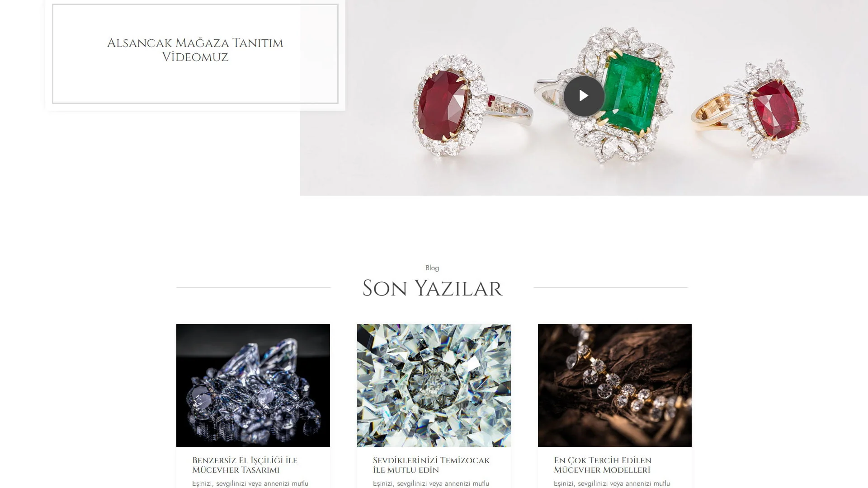Screen dimensions: 868x488
Task: Select the Alsancak Mağaza Tanıtım Videomuz title
Action: (195, 50)
